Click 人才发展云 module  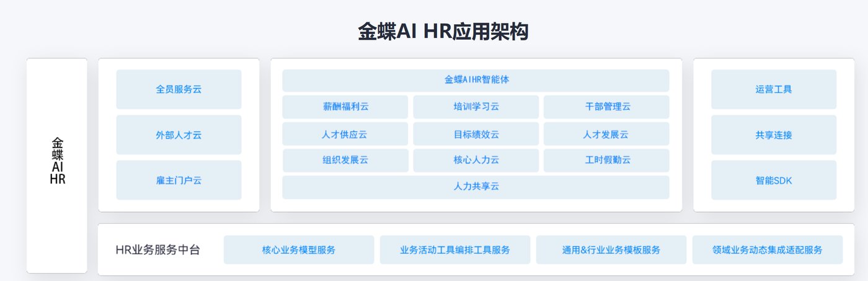point(606,134)
